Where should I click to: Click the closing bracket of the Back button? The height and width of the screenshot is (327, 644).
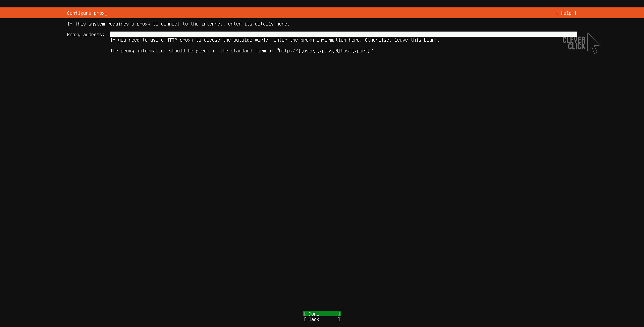tap(339, 319)
